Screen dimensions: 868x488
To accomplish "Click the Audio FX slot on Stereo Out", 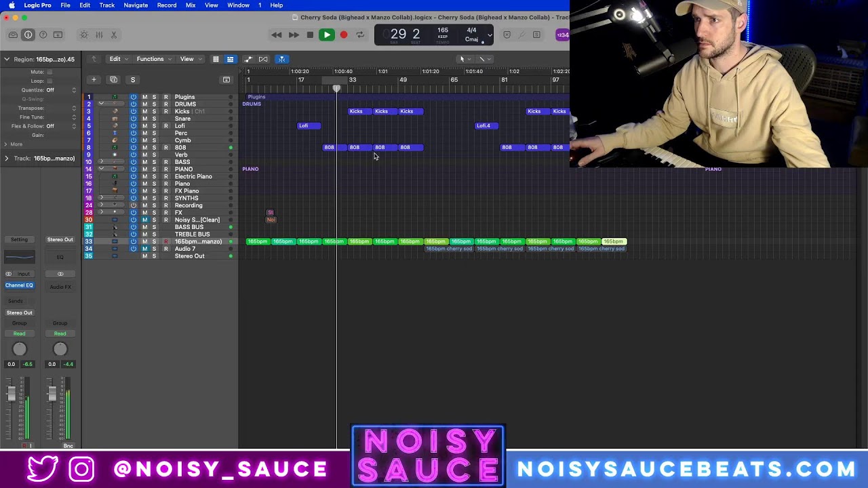I will [60, 287].
